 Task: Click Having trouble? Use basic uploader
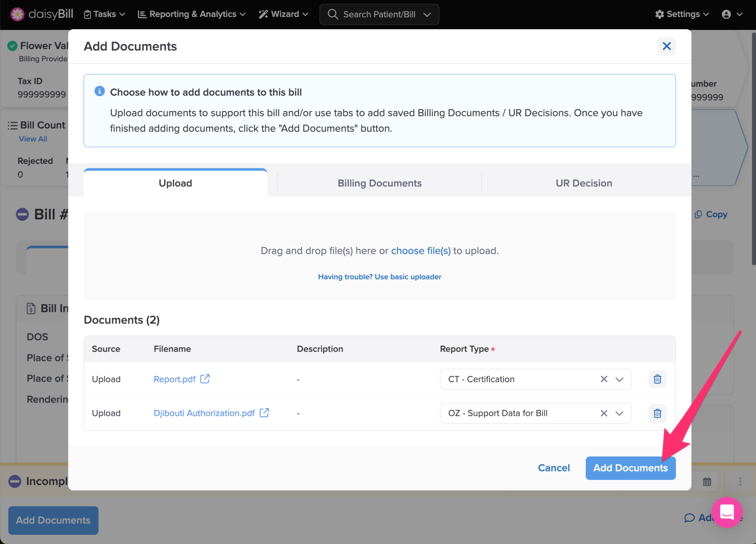(379, 277)
